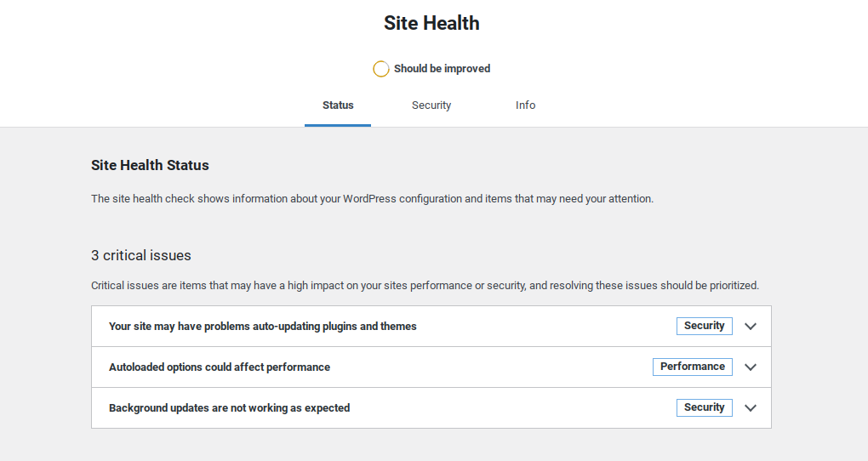This screenshot has height=461, width=868.
Task: Expand the Autoloaded options issue chevron
Action: pyautogui.click(x=750, y=367)
